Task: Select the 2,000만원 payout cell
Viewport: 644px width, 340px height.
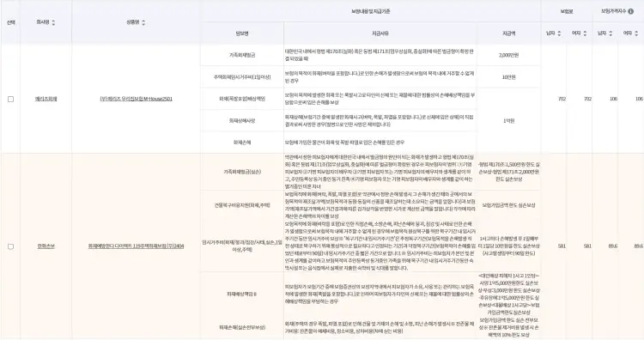Action: click(509, 55)
